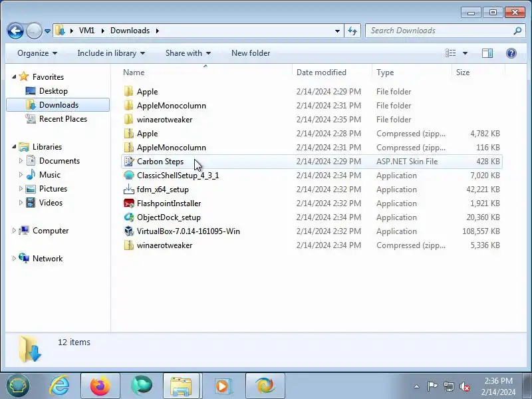This screenshot has height=399, width=532.
Task: Launch Internet Explorer from taskbar
Action: click(59, 386)
